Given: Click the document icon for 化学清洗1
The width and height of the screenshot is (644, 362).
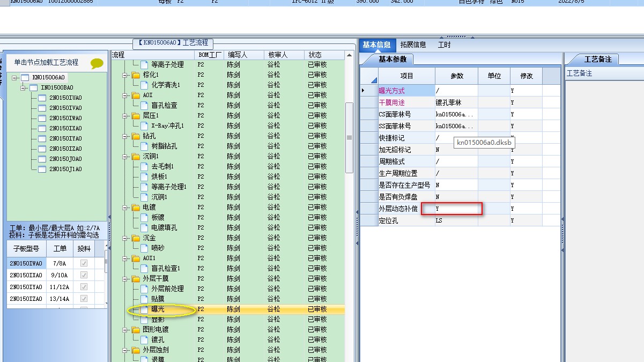Looking at the screenshot, I should point(144,85).
